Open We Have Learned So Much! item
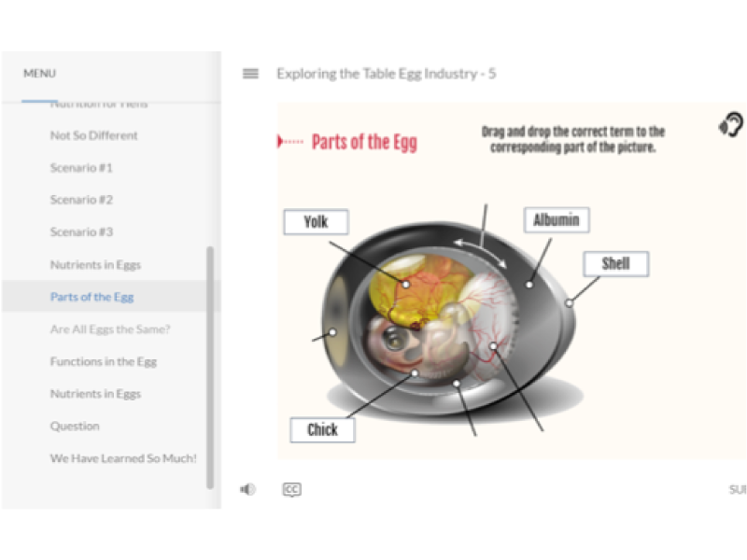 point(123,458)
